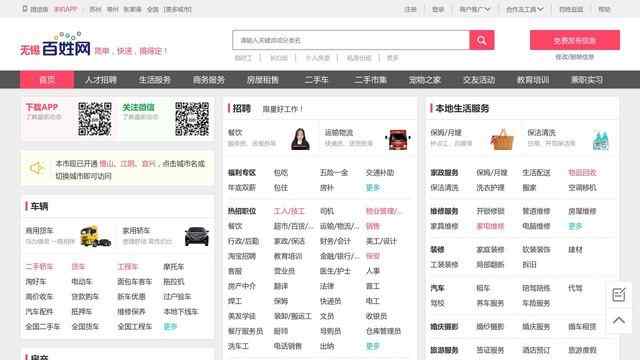The height and width of the screenshot is (360, 640).
Task: Click the 婚纱摄影 link
Action: pyautogui.click(x=491, y=327)
